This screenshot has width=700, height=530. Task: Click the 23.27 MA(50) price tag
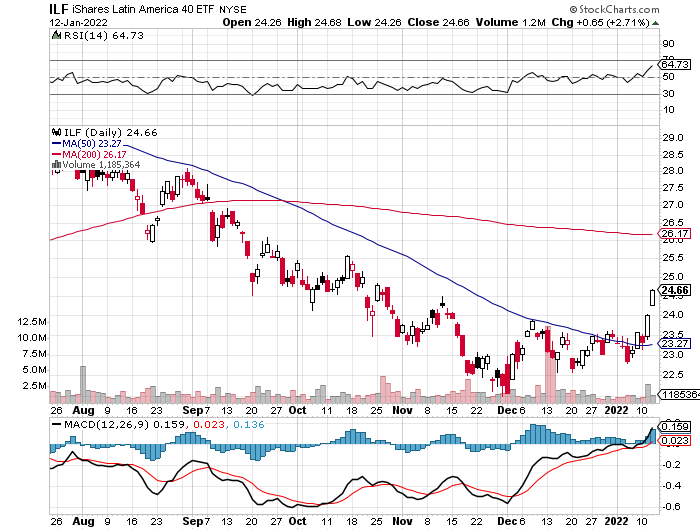point(674,343)
